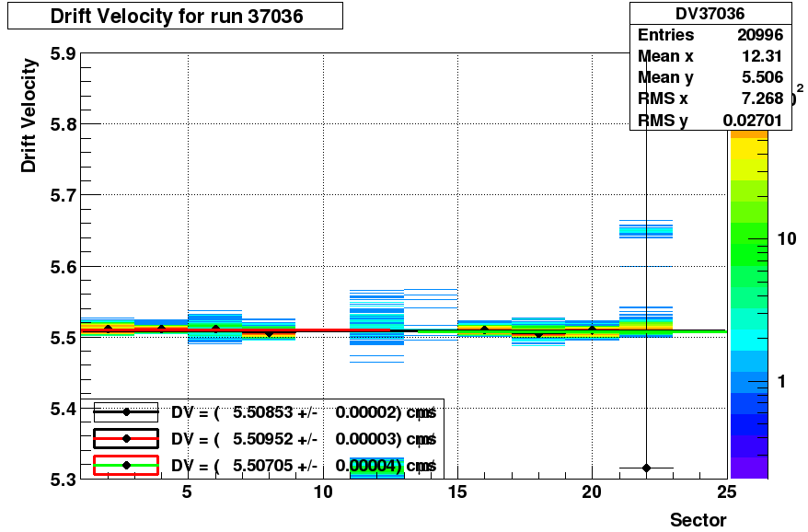Click the vertical axis title "Drift Velocity"

29,115
